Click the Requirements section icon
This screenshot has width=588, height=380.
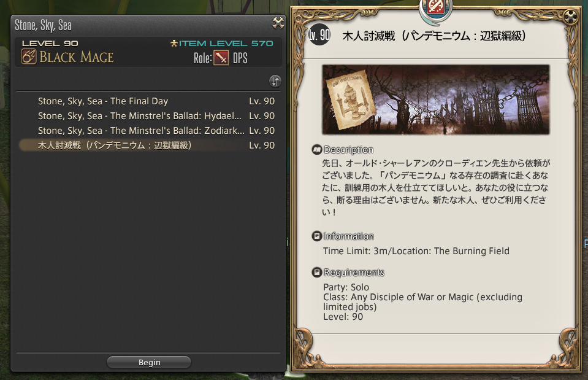pos(317,272)
